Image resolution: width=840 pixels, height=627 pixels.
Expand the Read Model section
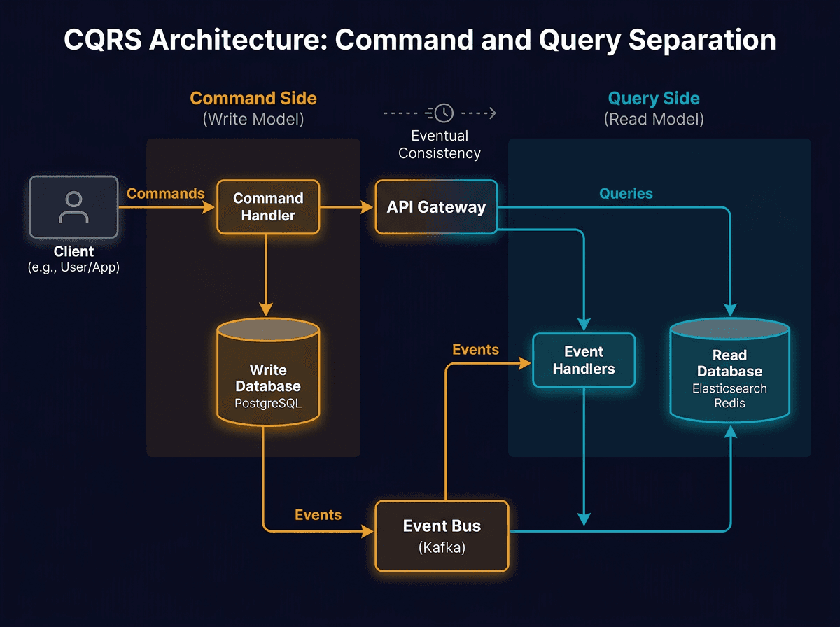pos(654,119)
